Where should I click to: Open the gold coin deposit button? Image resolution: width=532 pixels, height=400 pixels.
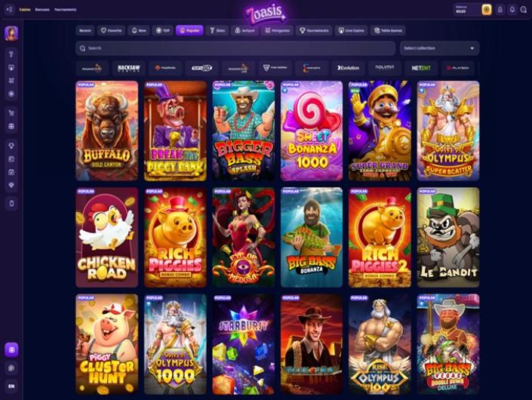point(487,10)
